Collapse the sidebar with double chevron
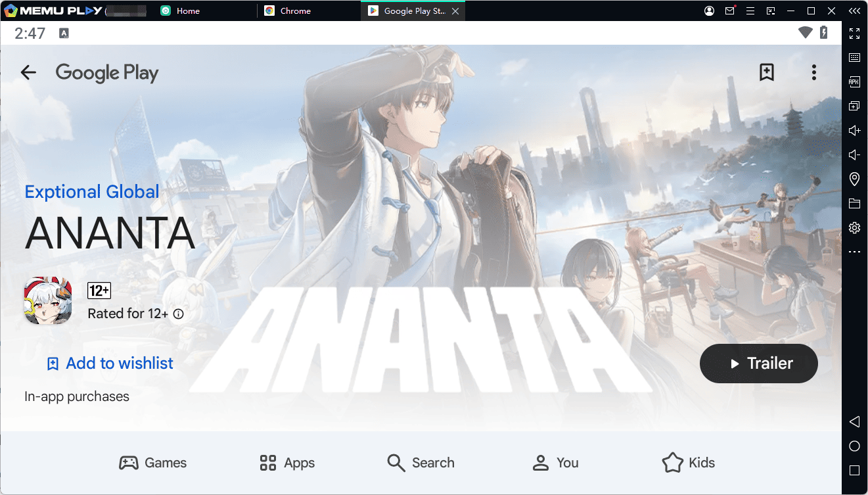 click(x=854, y=11)
